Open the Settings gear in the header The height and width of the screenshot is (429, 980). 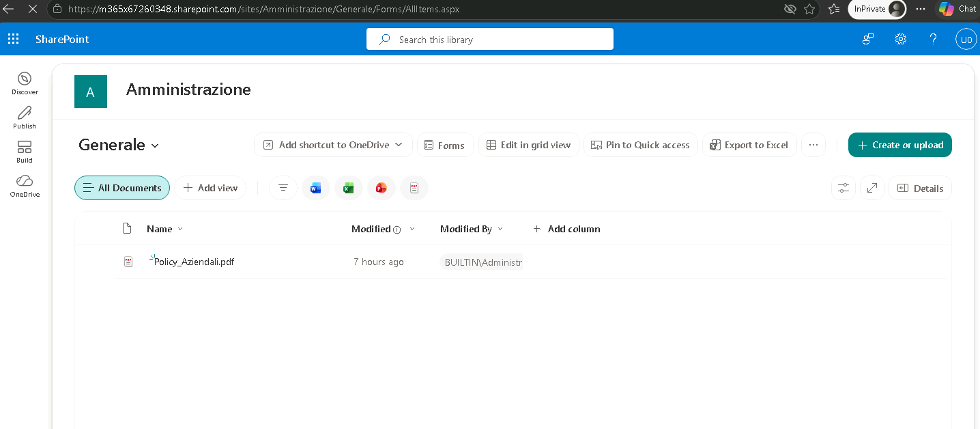click(x=901, y=39)
